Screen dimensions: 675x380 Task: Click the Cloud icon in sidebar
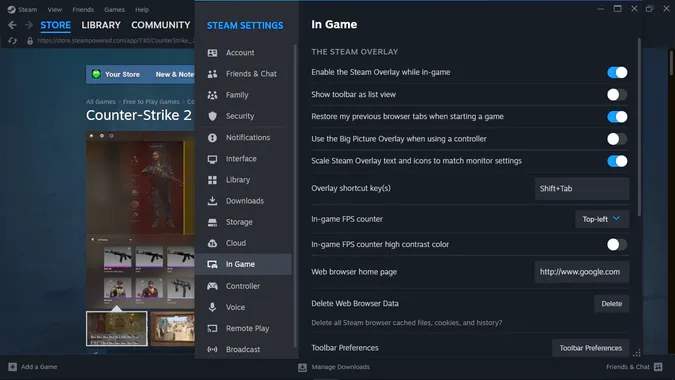point(212,243)
